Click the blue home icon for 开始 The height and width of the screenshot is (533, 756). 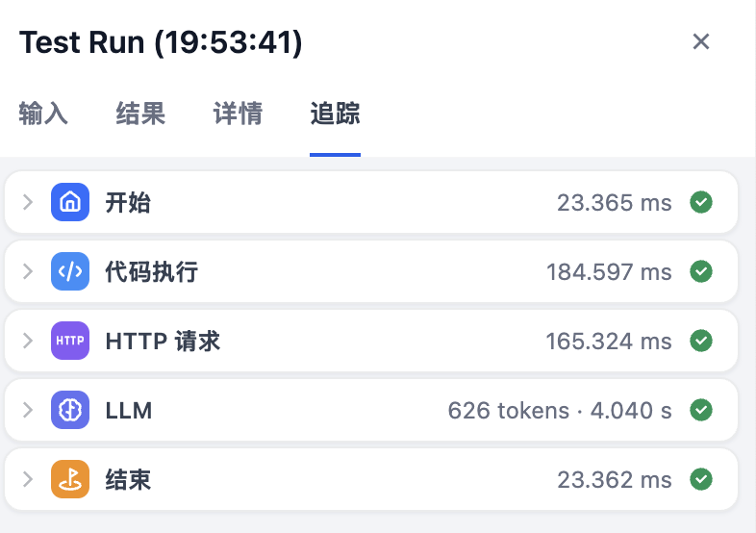point(69,202)
